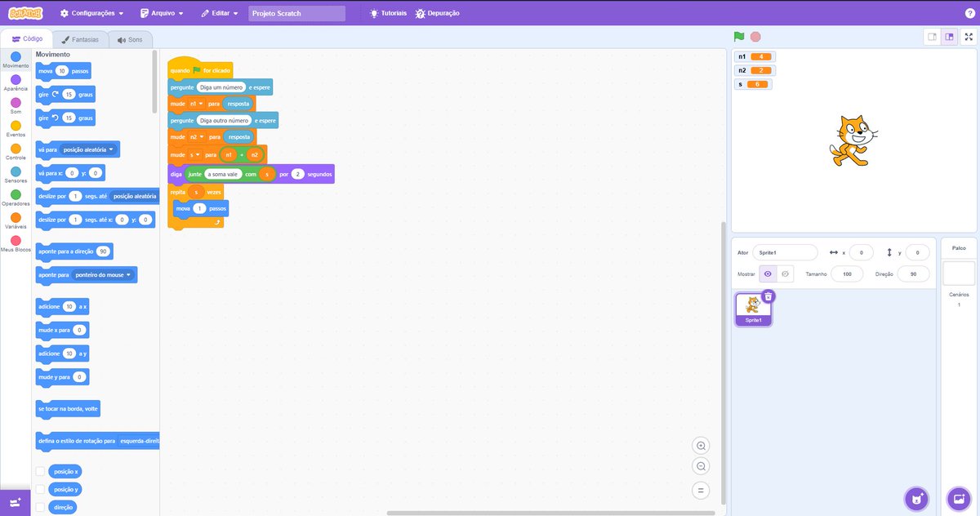Click the sprite y position field
The width and height of the screenshot is (980, 516).
pos(917,252)
